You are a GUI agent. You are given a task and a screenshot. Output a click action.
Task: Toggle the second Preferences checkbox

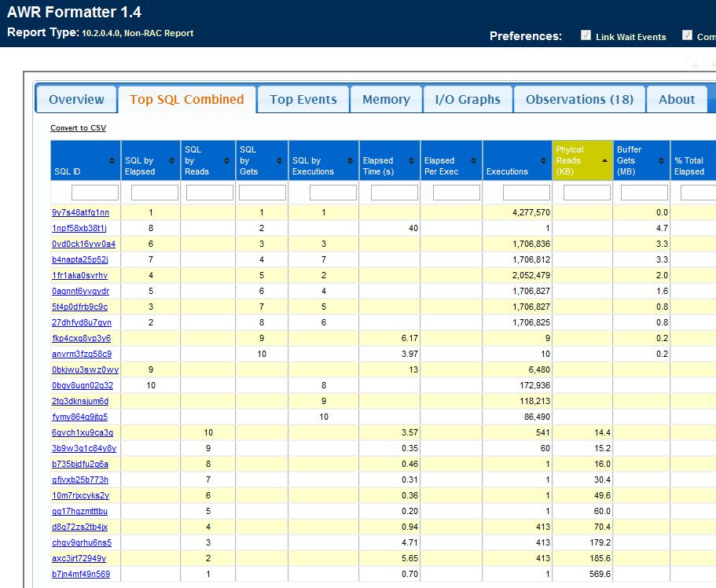pyautogui.click(x=689, y=36)
